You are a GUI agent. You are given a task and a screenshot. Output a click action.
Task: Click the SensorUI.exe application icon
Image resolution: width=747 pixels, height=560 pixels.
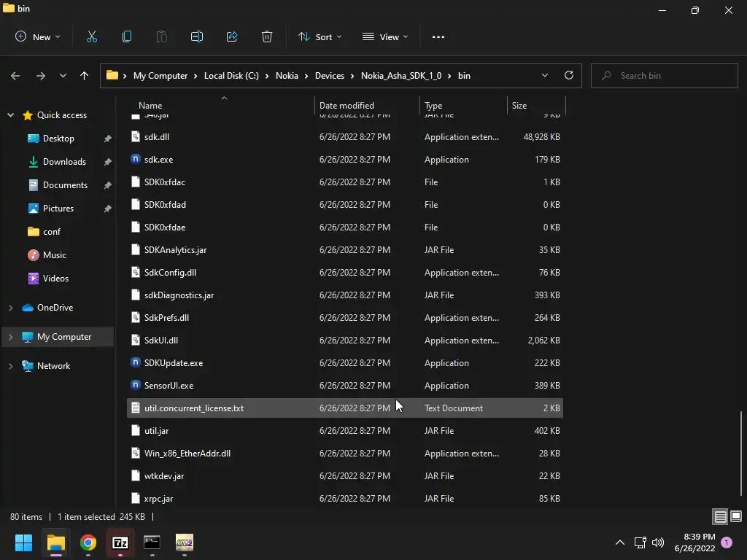(136, 385)
